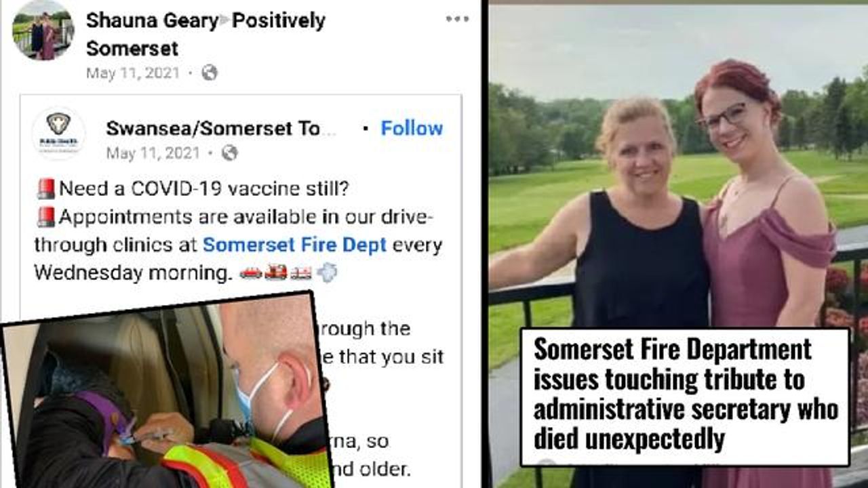Click the globe privacy icon beside Shauna's post date

[x=210, y=73]
